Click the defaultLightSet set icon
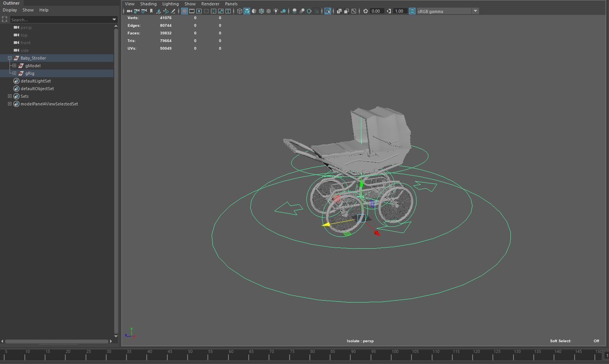 pos(16,81)
